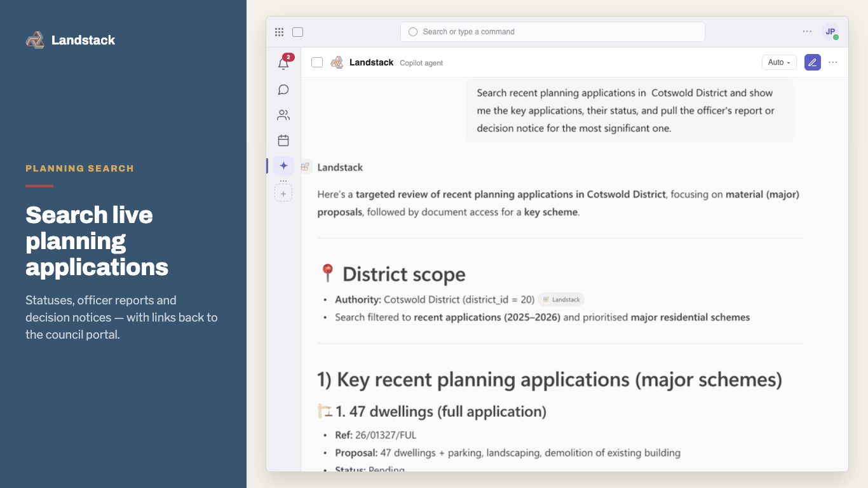Screen dimensions: 868x488
Task: Click 'Key recent planning applications' heading
Action: pos(550,379)
